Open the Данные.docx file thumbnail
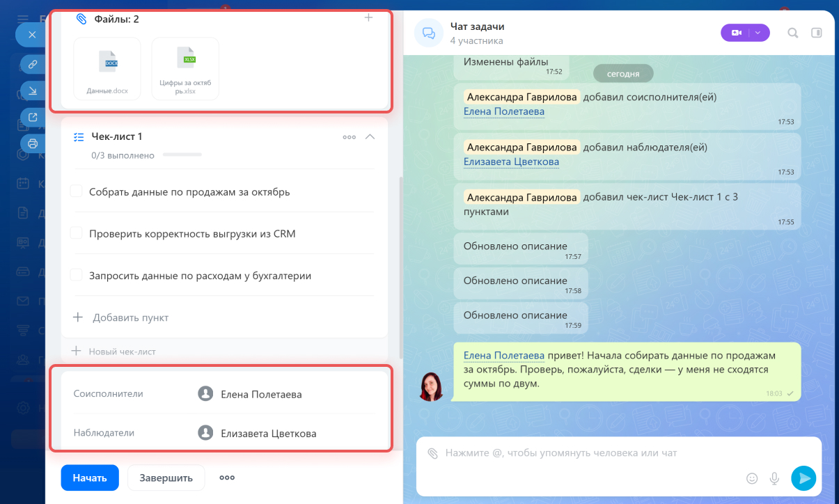The width and height of the screenshot is (839, 504). pos(107,68)
